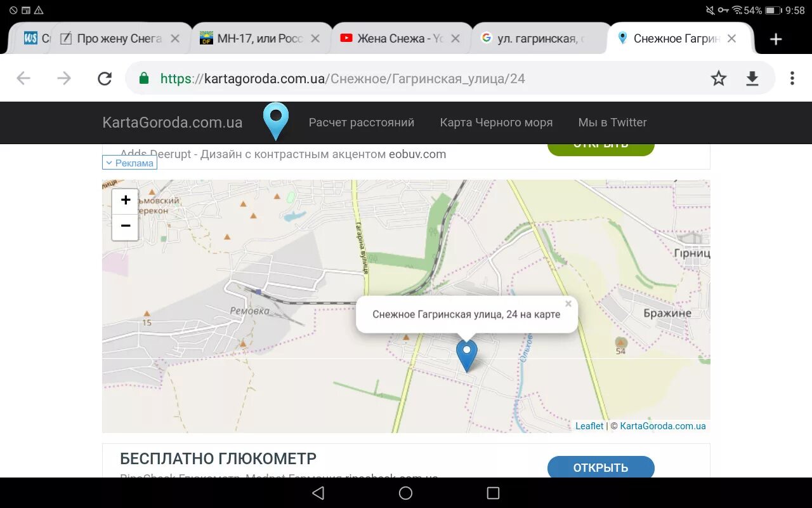This screenshot has height=508, width=812.
Task: Tap the Android home navigation button
Action: tap(406, 493)
